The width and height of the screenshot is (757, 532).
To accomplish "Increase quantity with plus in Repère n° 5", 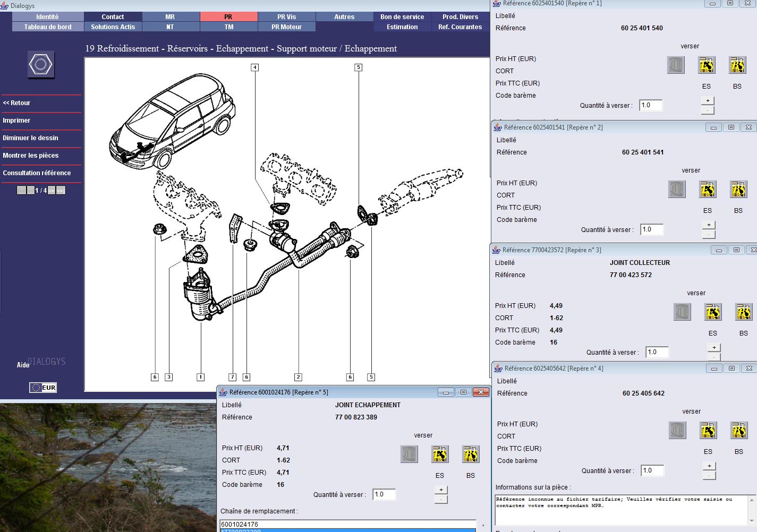I will [x=441, y=490].
